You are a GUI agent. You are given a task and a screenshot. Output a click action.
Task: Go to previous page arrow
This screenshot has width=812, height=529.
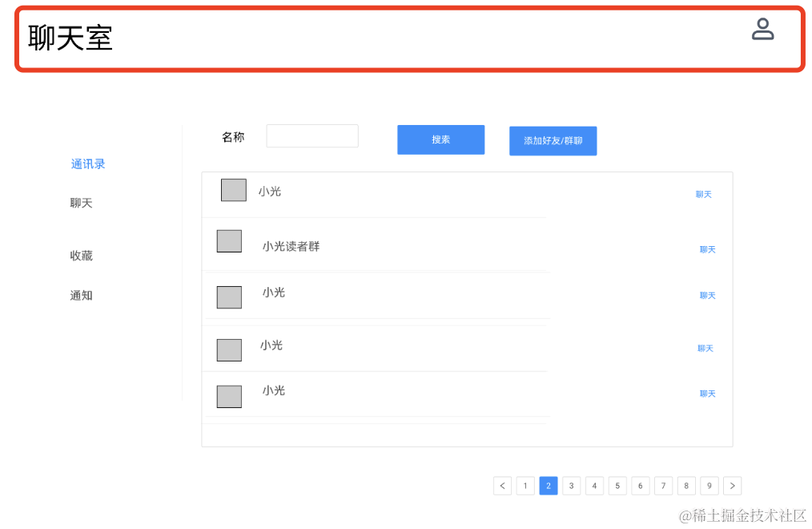[x=502, y=486]
